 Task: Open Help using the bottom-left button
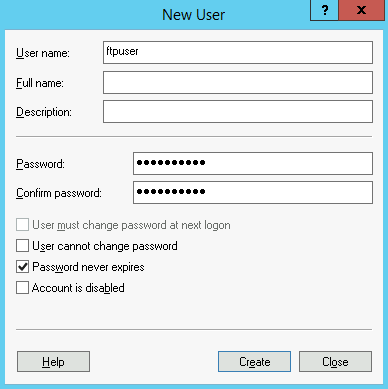click(x=53, y=362)
